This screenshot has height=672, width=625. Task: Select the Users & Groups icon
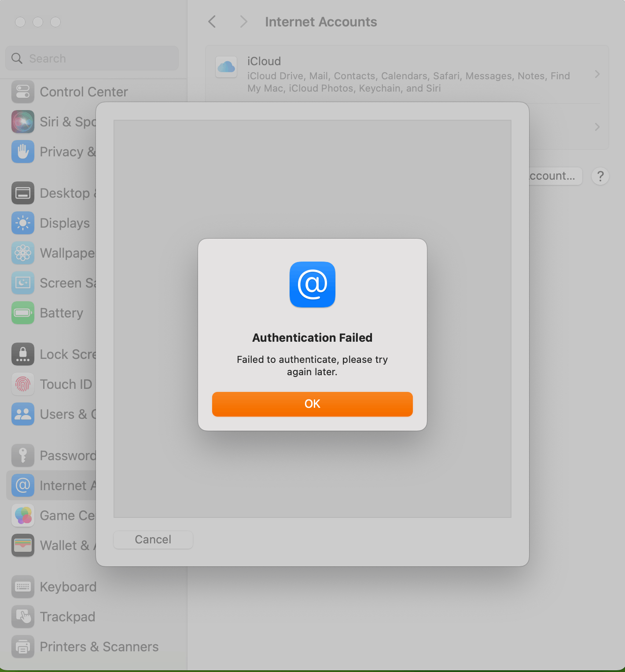tap(23, 414)
